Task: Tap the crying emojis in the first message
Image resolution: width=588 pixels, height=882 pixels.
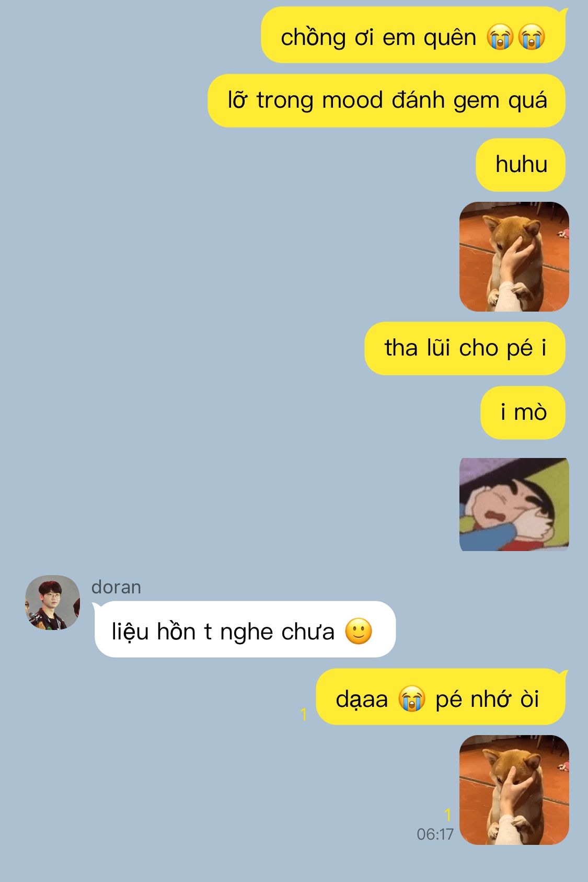Action: point(516,37)
